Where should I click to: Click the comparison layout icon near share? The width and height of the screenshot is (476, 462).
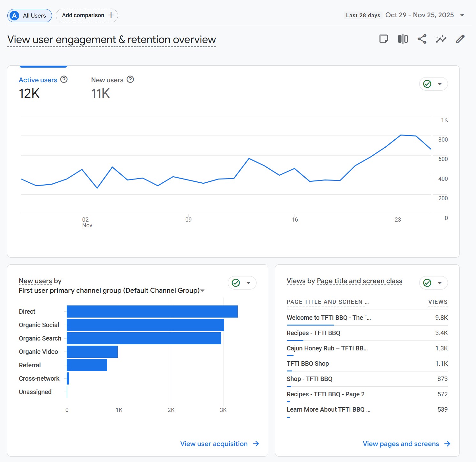tap(402, 39)
